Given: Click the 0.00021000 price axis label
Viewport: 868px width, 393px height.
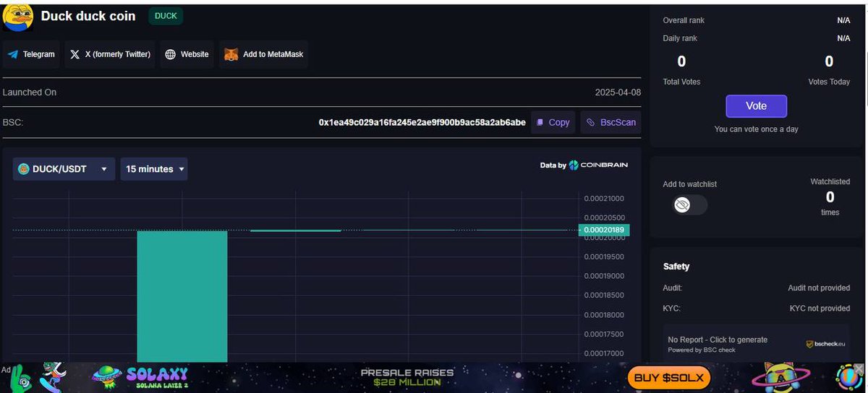Looking at the screenshot, I should coord(604,199).
